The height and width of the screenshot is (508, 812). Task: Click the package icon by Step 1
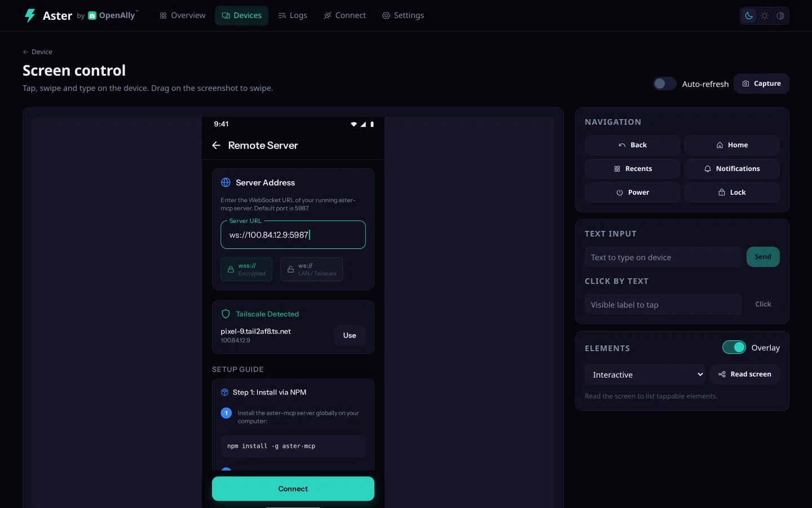pos(224,392)
